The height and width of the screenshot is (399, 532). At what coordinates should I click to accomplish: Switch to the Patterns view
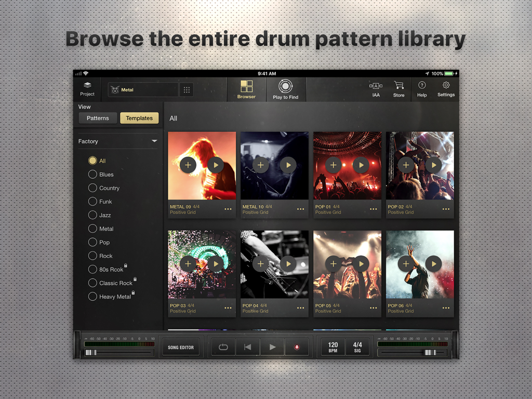[x=98, y=118]
